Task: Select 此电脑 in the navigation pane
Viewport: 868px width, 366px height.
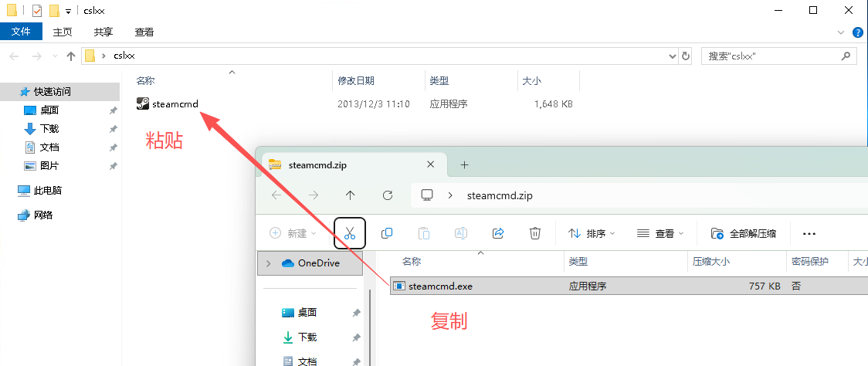Action: tap(47, 190)
